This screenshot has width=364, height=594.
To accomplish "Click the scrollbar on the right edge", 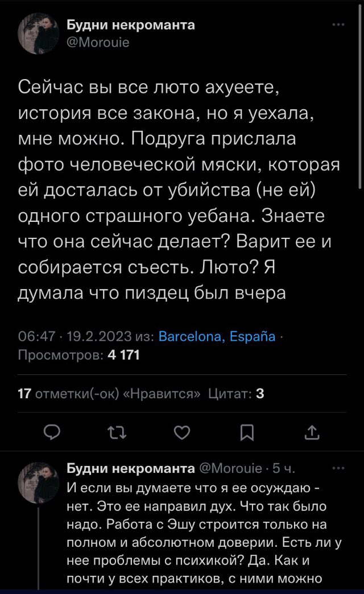I will 361,114.
